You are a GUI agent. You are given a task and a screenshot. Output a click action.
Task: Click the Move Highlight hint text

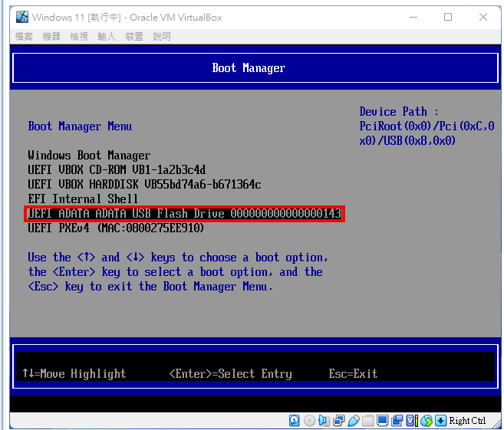pyautogui.click(x=74, y=374)
